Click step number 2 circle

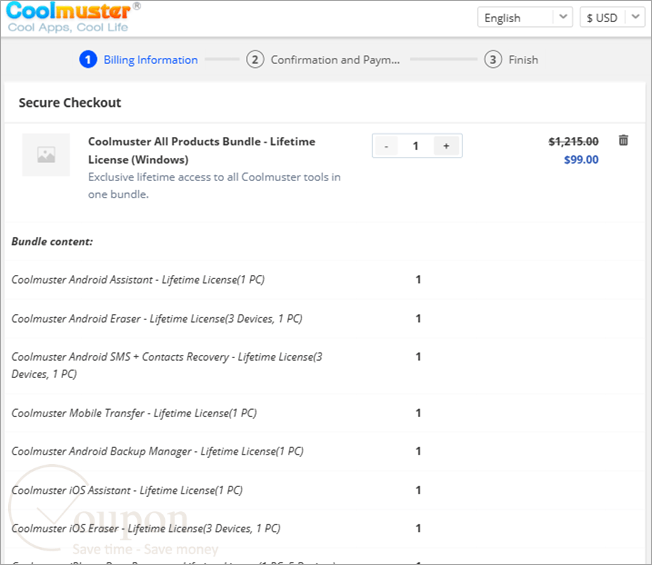255,60
